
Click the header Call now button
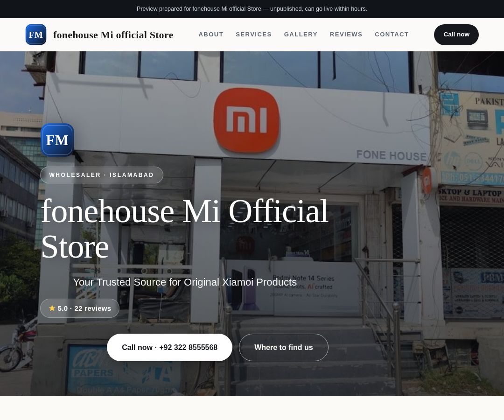[456, 35]
